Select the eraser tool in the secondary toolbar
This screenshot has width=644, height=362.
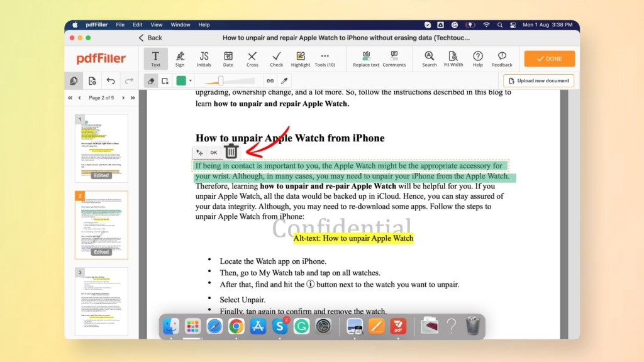click(151, 81)
